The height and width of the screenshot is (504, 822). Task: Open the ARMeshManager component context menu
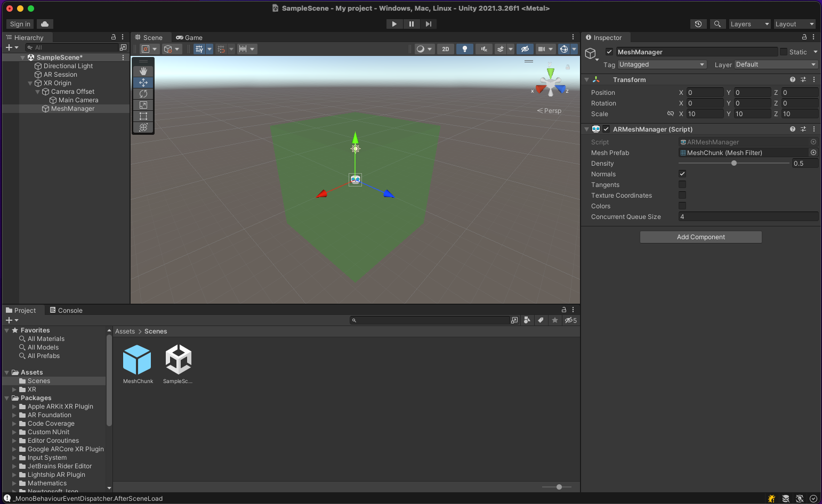point(814,129)
